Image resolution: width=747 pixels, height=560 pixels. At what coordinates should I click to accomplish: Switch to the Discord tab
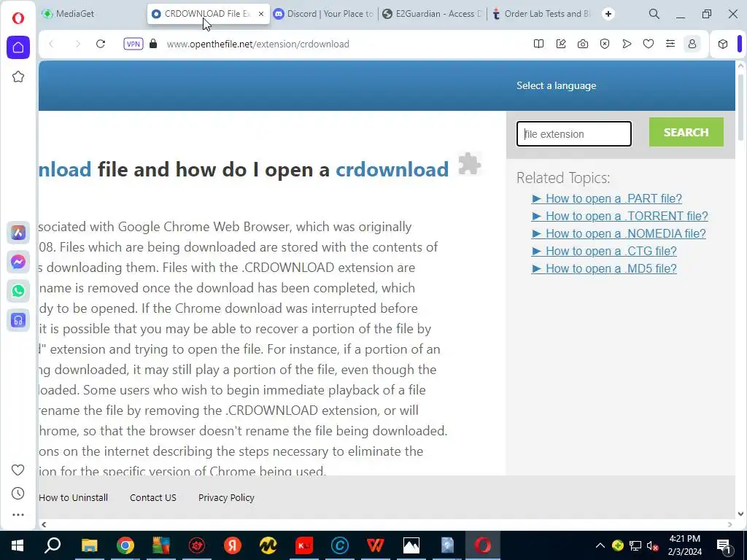pos(325,14)
